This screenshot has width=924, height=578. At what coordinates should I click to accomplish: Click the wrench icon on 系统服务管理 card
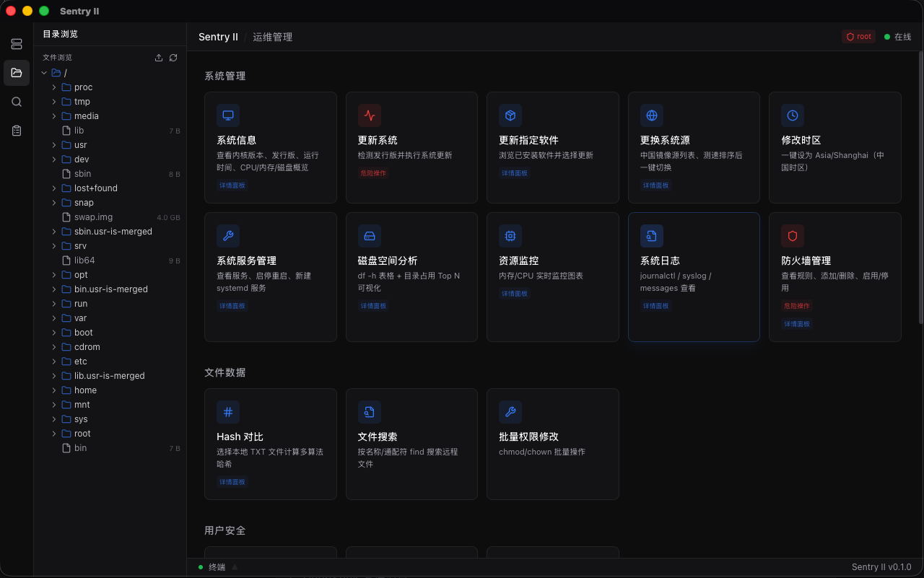point(228,236)
